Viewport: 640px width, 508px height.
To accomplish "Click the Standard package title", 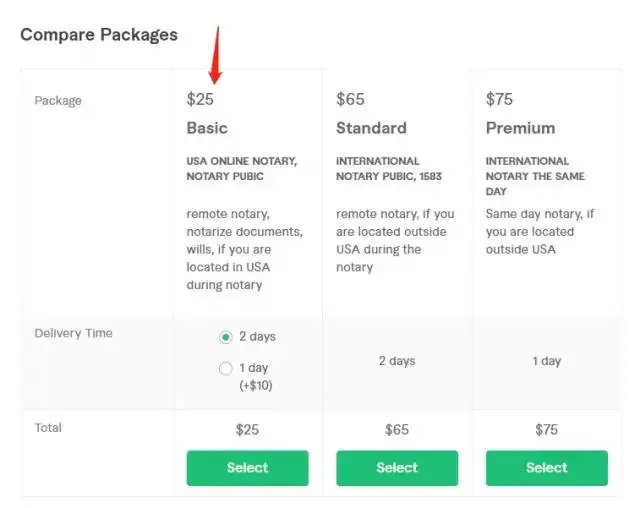I will coord(371,128).
